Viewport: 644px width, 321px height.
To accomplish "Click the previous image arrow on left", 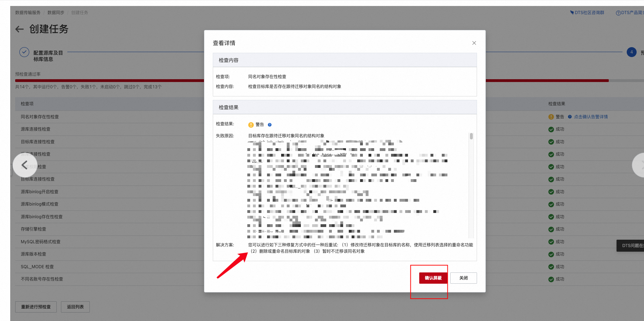I will (x=25, y=165).
